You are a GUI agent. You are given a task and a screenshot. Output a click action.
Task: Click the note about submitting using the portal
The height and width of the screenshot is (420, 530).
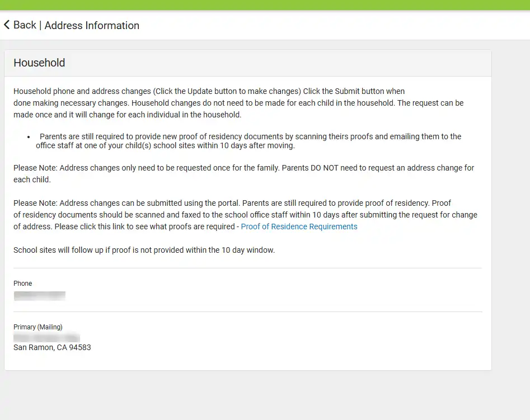pyautogui.click(x=245, y=215)
